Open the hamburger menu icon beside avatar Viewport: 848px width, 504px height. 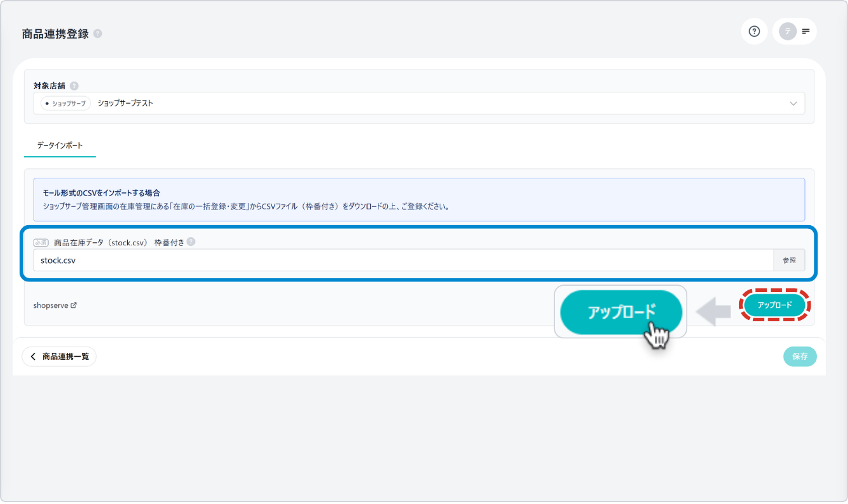click(806, 31)
